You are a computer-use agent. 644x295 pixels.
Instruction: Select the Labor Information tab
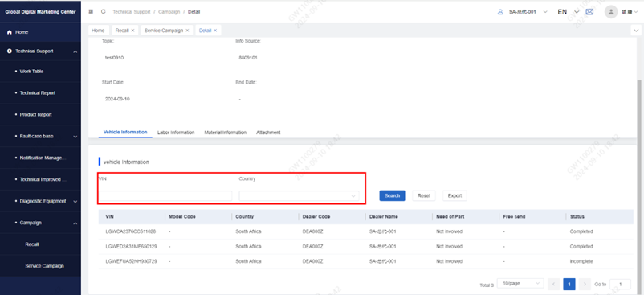[x=176, y=133]
